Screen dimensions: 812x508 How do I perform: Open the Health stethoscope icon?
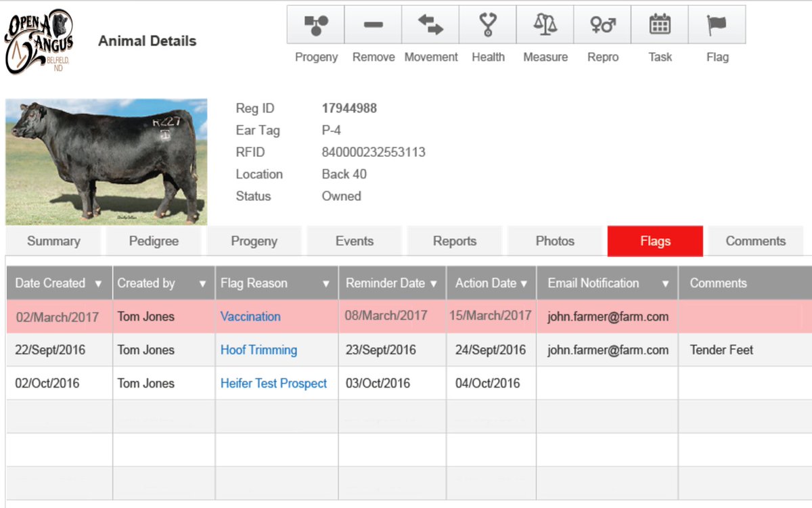pos(488,25)
